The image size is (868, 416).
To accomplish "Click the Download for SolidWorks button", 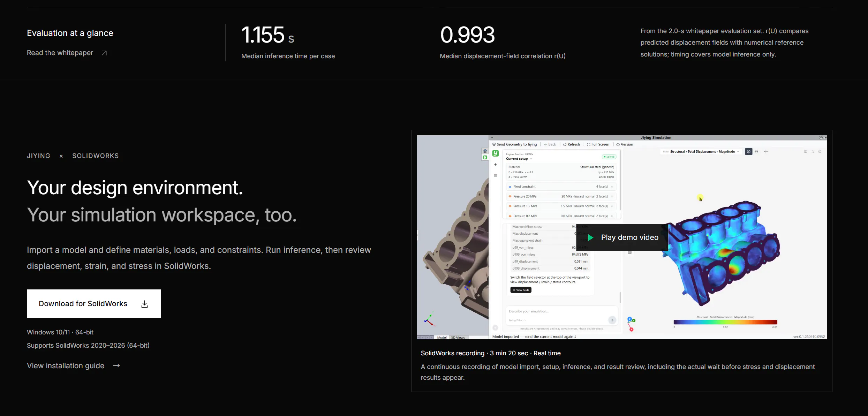I will [94, 304].
